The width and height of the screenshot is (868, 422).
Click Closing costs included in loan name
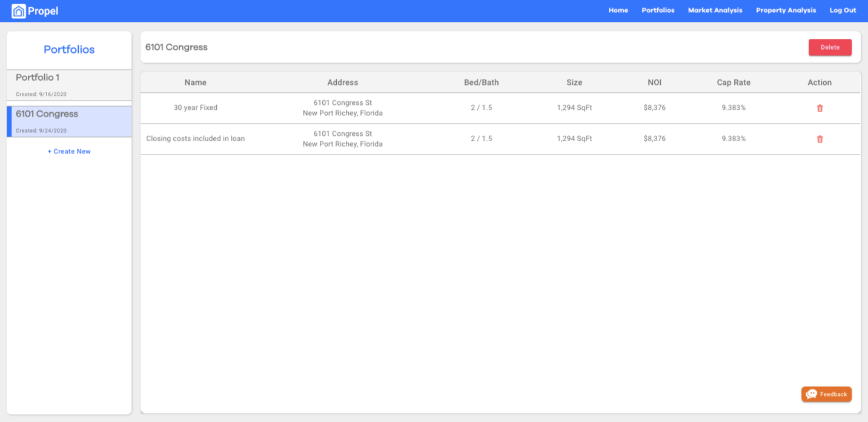point(196,139)
